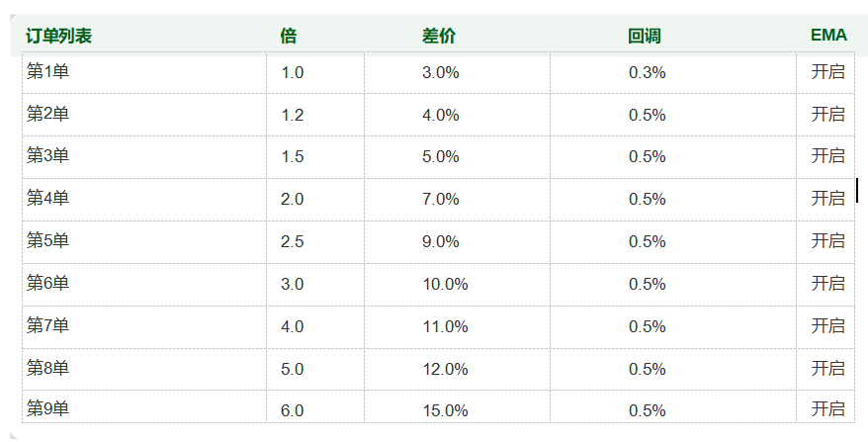Toggle EMA 开启 for 第1单
Viewport: 868px width, 442px height.
click(827, 71)
